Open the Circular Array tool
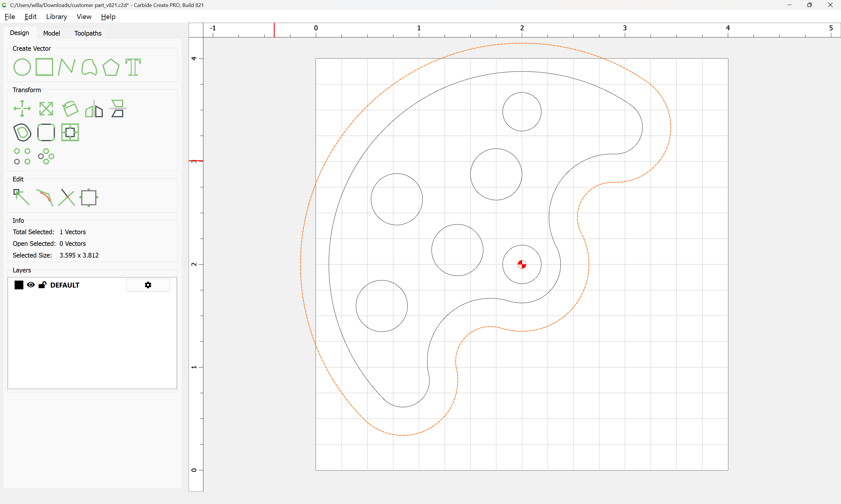 pos(46,156)
